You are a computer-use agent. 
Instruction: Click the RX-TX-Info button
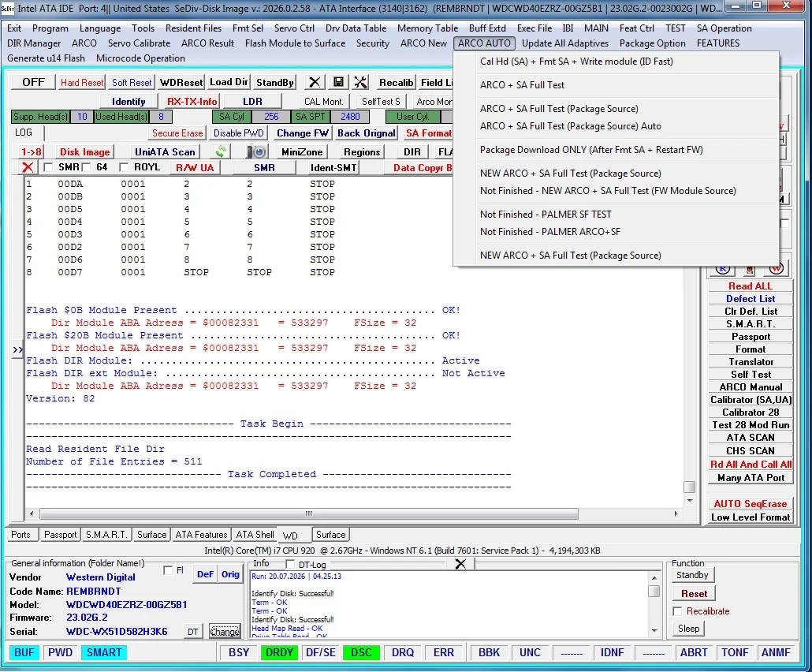tap(192, 102)
